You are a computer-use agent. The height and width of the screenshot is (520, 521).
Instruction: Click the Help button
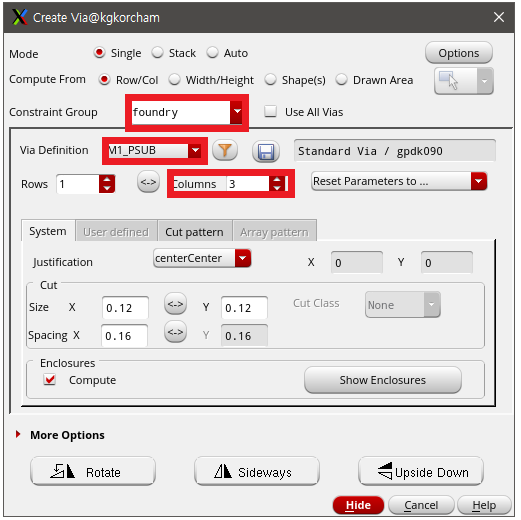[484, 505]
